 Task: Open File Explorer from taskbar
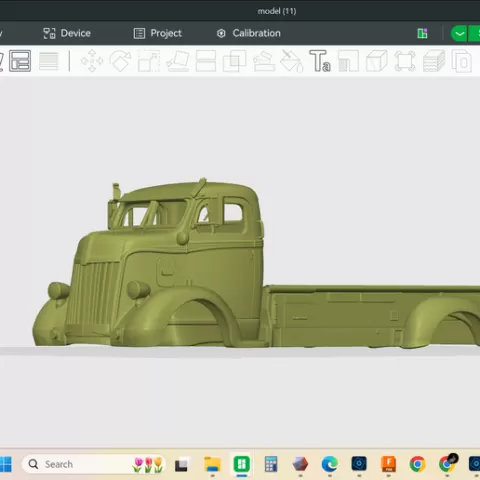click(x=212, y=464)
